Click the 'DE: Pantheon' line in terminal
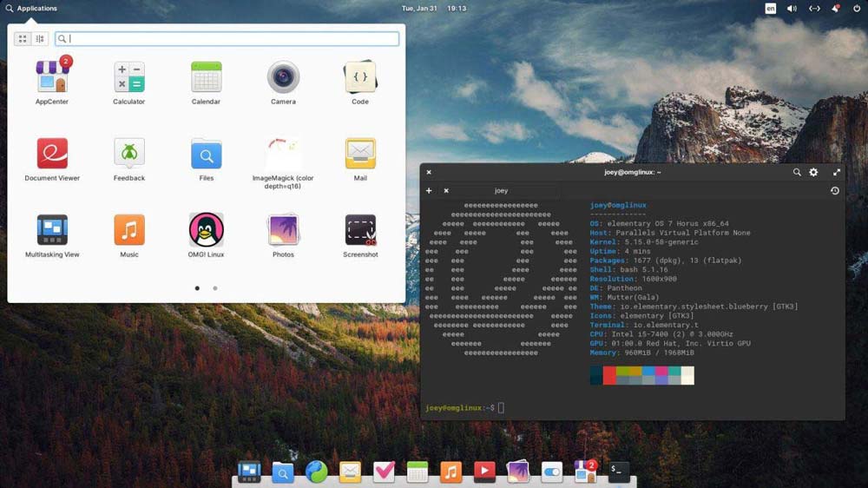The height and width of the screenshot is (488, 868). 615,288
